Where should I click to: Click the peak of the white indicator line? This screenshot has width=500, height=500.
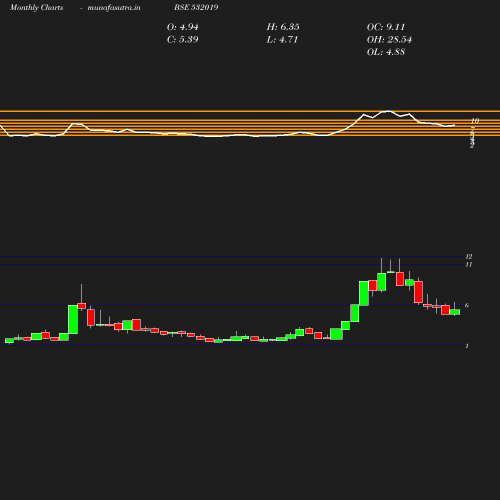(x=388, y=111)
